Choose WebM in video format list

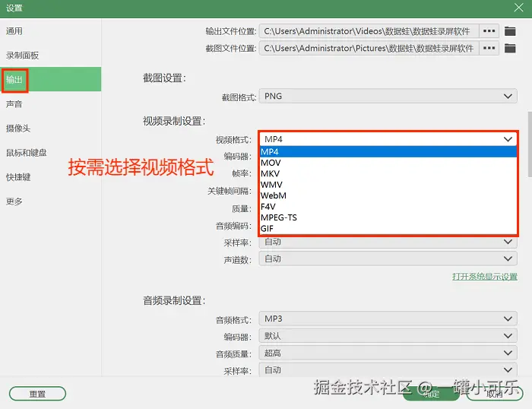388,195
